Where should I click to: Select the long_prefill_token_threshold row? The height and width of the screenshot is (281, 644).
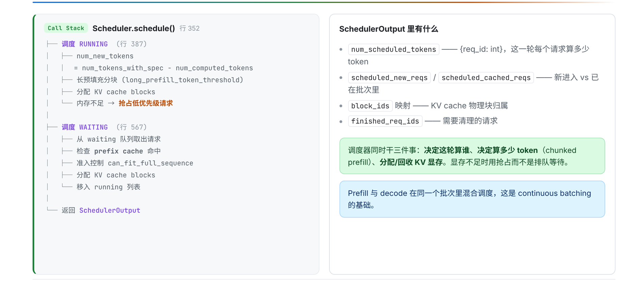coord(160,80)
